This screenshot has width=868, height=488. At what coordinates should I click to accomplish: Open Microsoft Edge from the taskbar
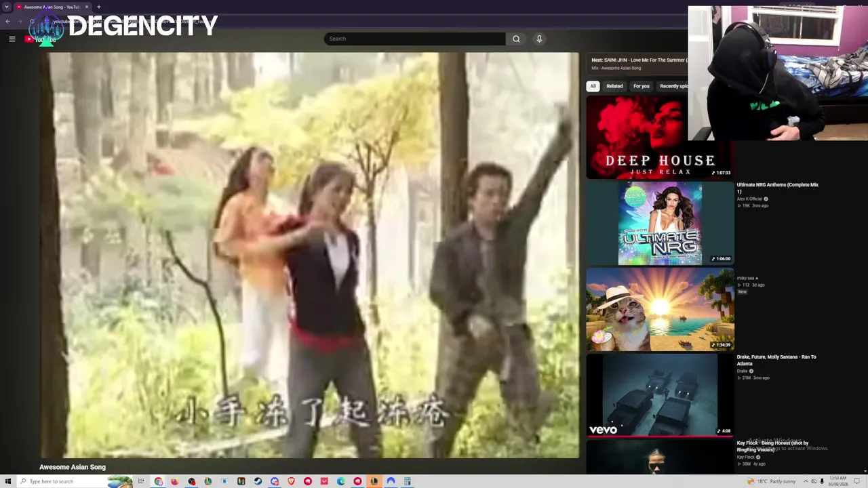(x=341, y=481)
